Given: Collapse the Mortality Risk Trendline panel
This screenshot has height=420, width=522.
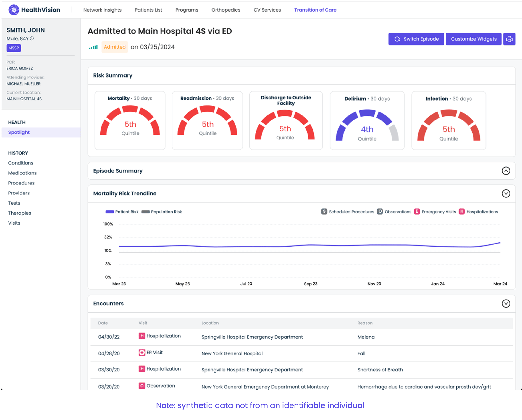Looking at the screenshot, I should pos(506,193).
